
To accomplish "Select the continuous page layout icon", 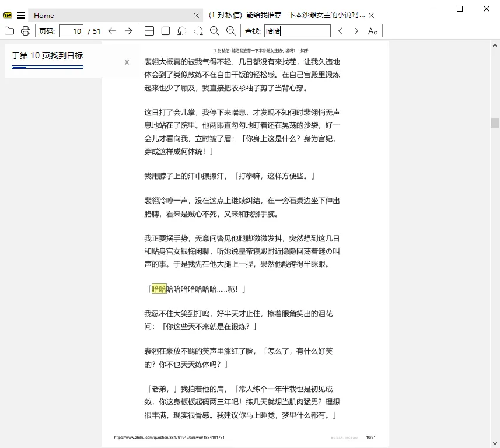I will (x=150, y=31).
